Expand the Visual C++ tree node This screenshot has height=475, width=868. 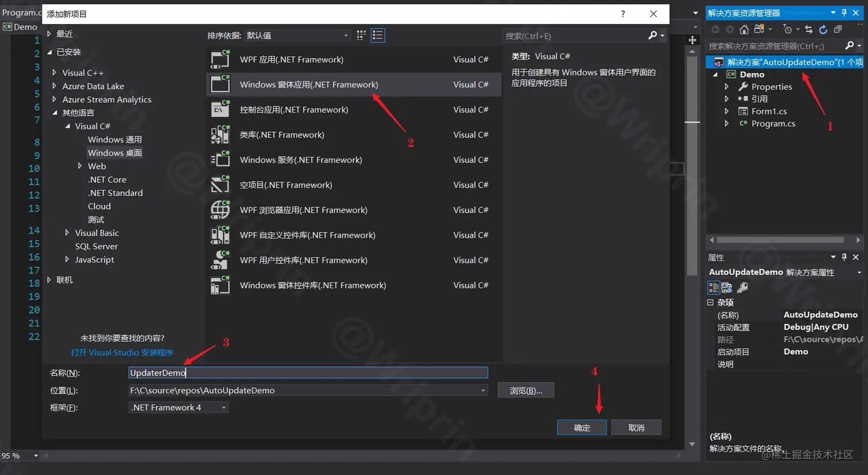point(55,72)
